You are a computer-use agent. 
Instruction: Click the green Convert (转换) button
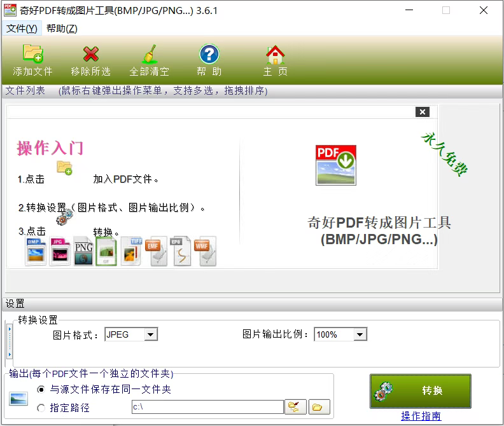click(421, 391)
